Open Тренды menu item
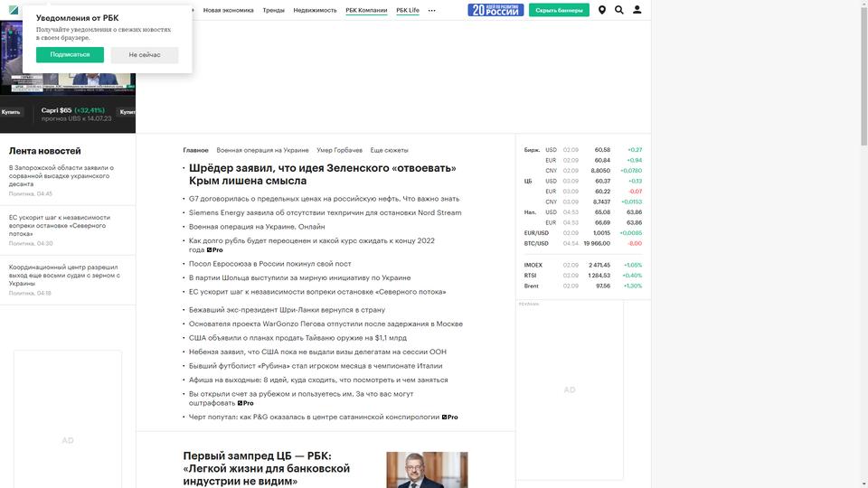868x488 pixels. (273, 11)
